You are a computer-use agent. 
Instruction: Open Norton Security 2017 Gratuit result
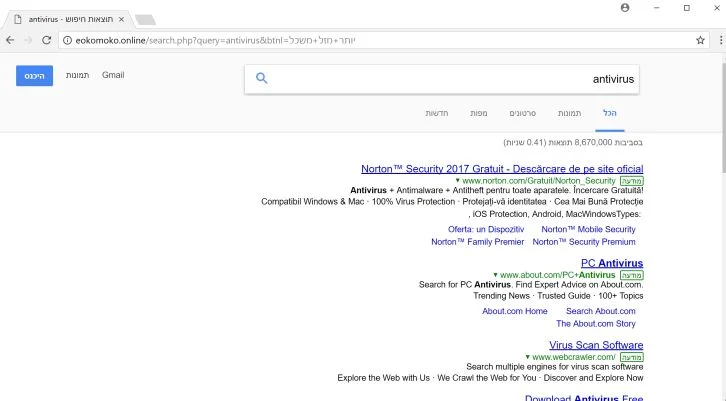click(x=502, y=169)
